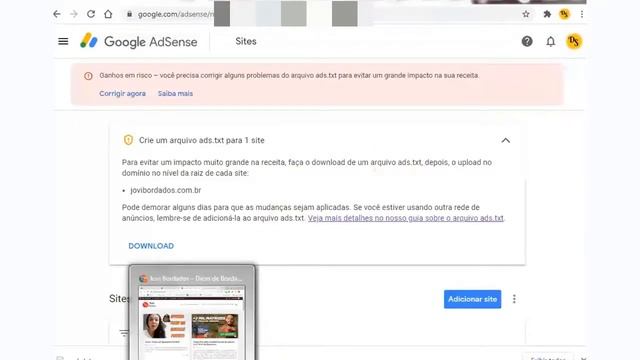
Task: Click the Google AdSense logo
Action: (139, 41)
